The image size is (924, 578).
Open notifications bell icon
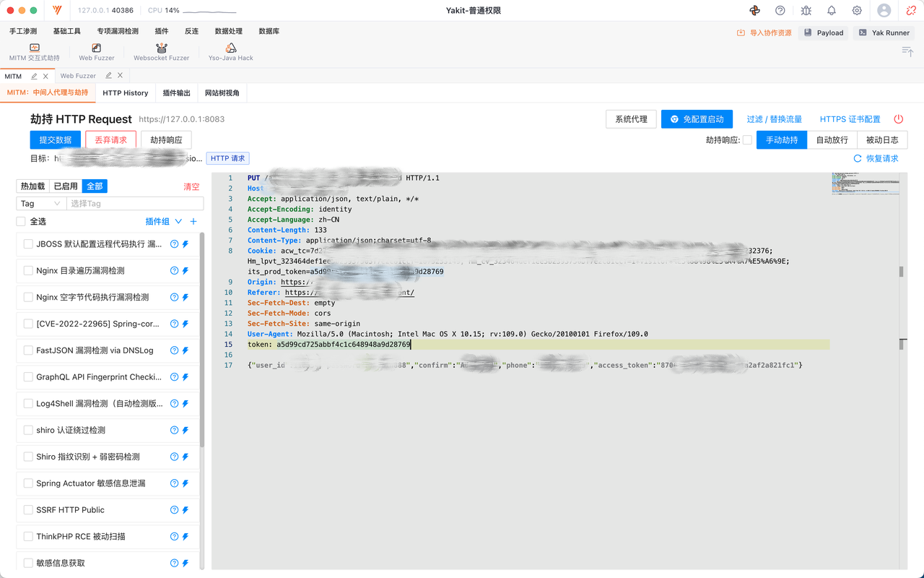pyautogui.click(x=832, y=11)
